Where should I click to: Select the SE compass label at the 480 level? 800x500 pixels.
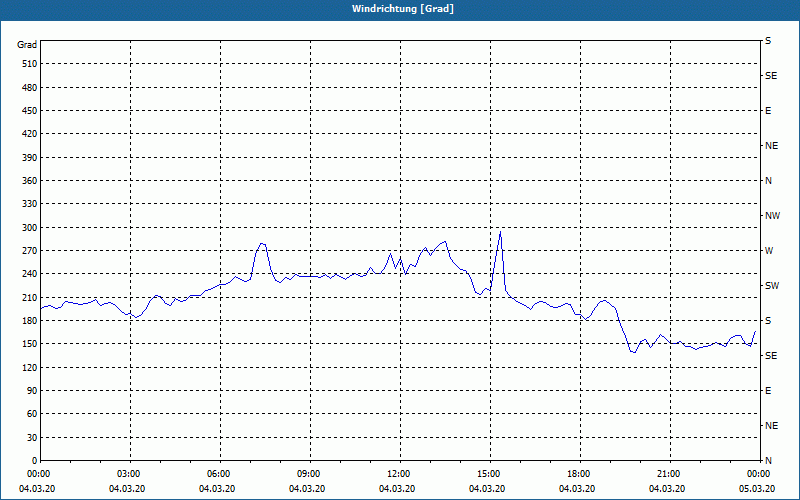(771, 76)
